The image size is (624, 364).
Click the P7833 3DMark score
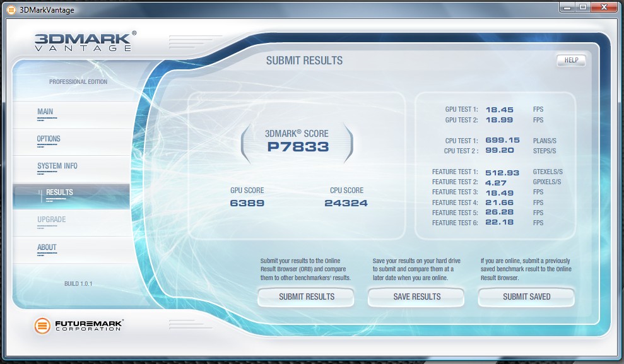[298, 147]
